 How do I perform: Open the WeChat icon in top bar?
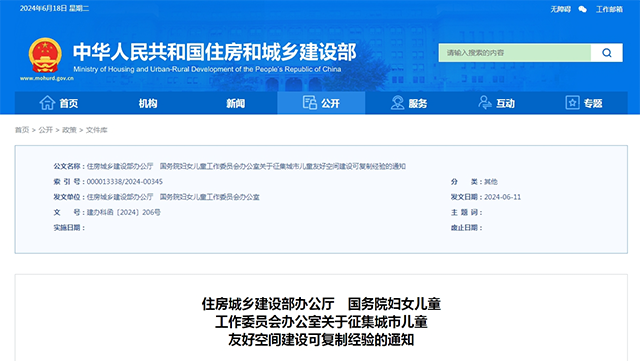[x=582, y=9]
